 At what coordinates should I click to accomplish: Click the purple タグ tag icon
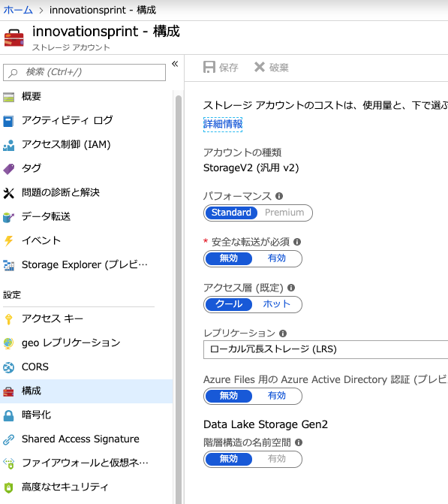[9, 169]
